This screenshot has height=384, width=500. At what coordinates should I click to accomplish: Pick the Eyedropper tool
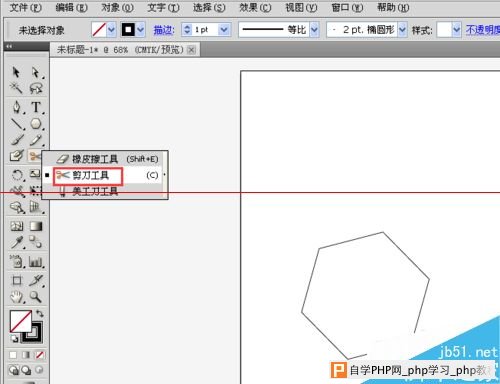click(x=17, y=242)
